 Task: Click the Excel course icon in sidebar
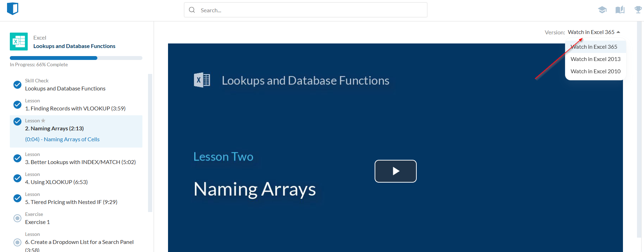(x=19, y=42)
